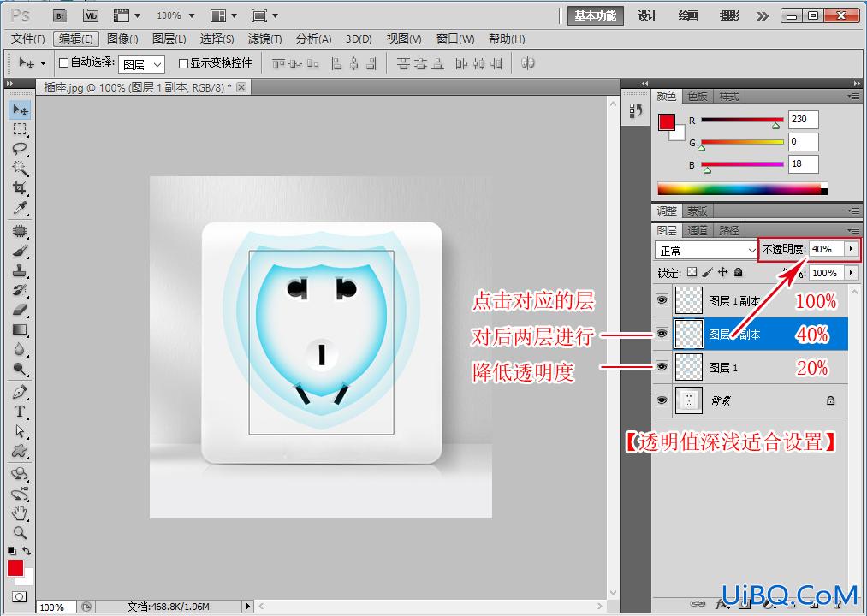Hide the selected 图层 1 副本 layer
867x616 pixels.
pyautogui.click(x=662, y=334)
